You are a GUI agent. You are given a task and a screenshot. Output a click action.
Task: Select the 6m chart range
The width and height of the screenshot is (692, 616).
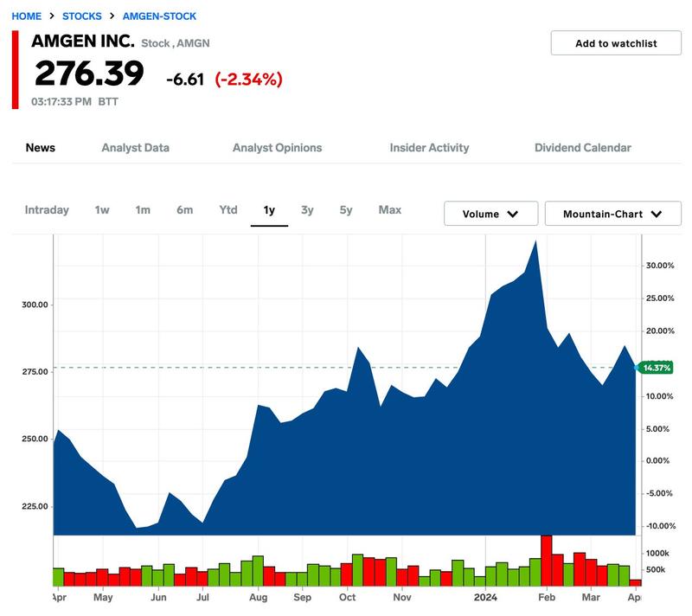(x=184, y=210)
